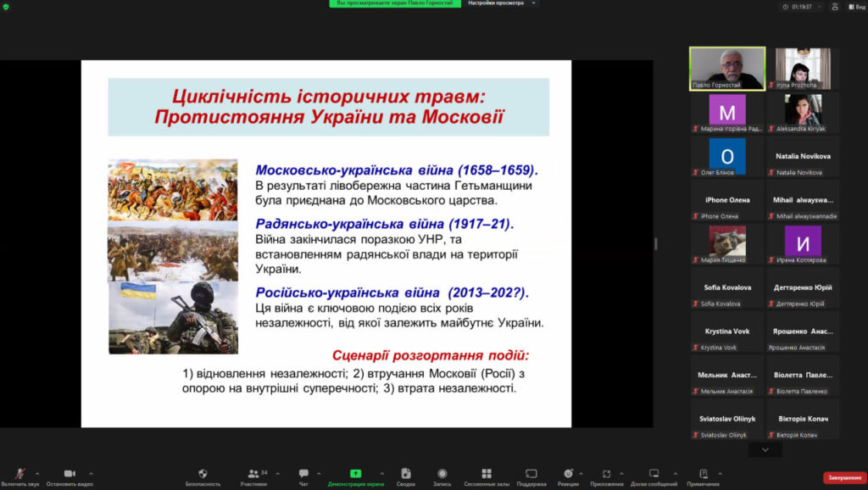This screenshot has height=490, width=868.
Task: Open the Вид view menu
Action: 856,6
